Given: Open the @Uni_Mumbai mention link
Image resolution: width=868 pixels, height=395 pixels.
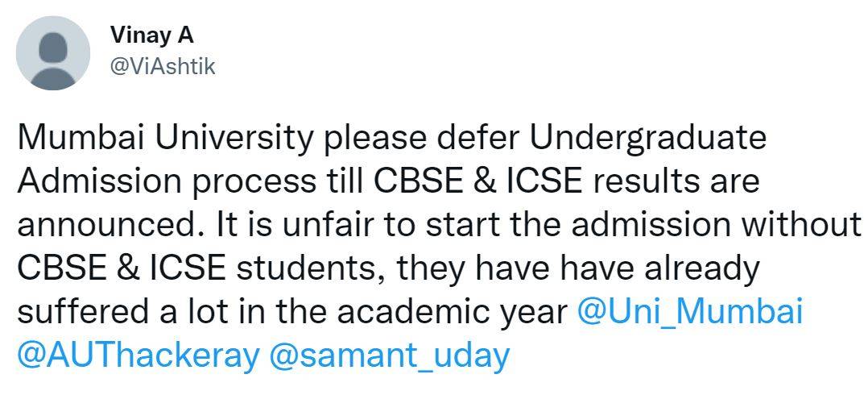Looking at the screenshot, I should (x=690, y=312).
